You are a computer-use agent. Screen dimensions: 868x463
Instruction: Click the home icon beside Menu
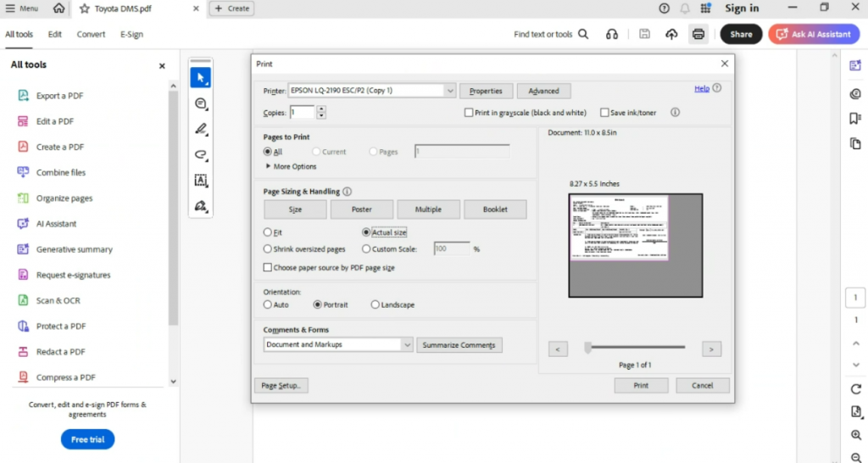(x=58, y=8)
